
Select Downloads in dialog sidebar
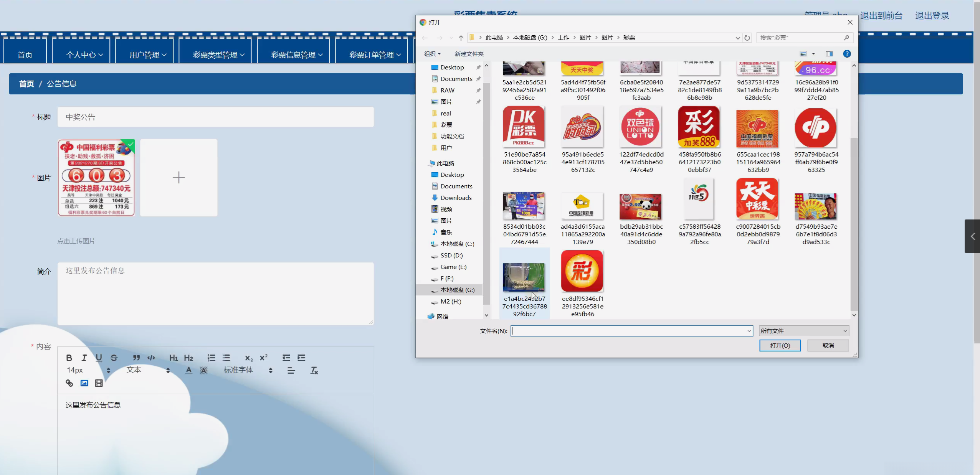click(x=456, y=198)
